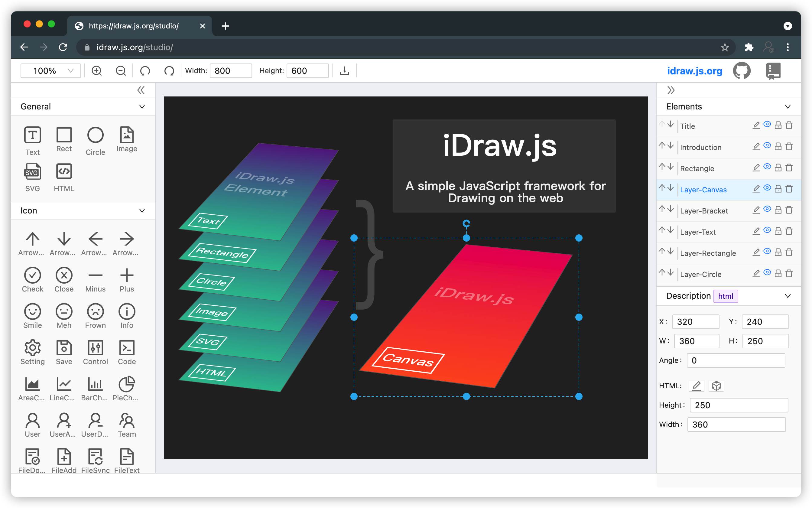Screen dimensions: 812x508
Task: Add a Circle shape from General panel
Action: [95, 135]
